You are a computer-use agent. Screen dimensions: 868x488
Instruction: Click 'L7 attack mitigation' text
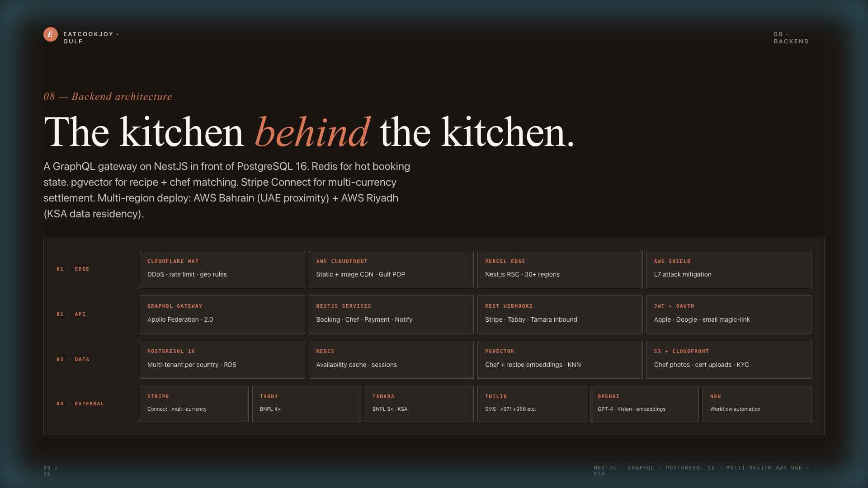coord(683,275)
